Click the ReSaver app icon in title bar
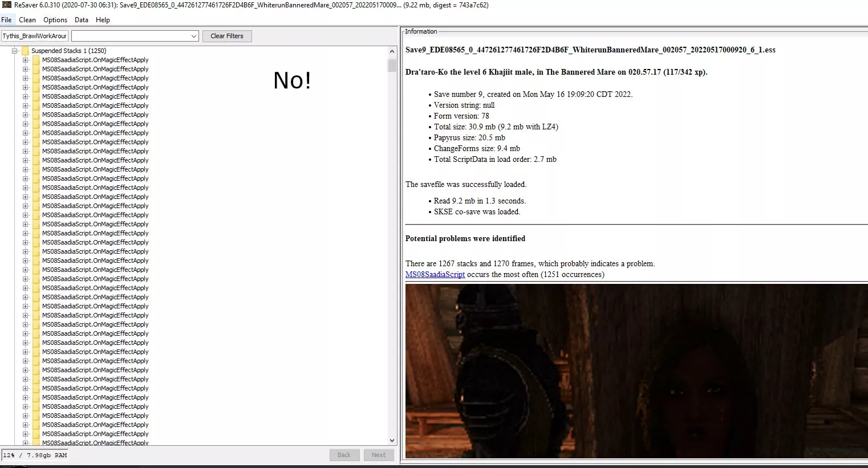 pyautogui.click(x=6, y=5)
